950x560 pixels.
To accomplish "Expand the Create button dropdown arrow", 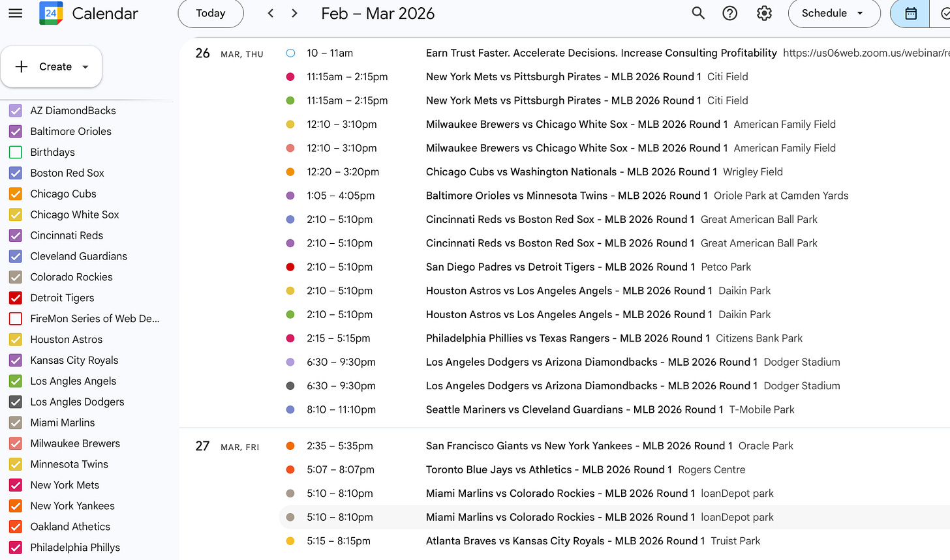I will 85,66.
